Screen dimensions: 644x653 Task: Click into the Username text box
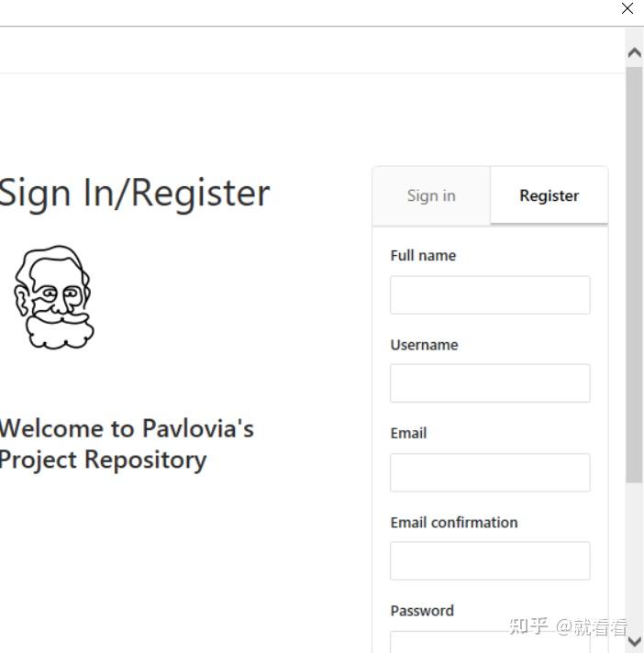(x=490, y=383)
